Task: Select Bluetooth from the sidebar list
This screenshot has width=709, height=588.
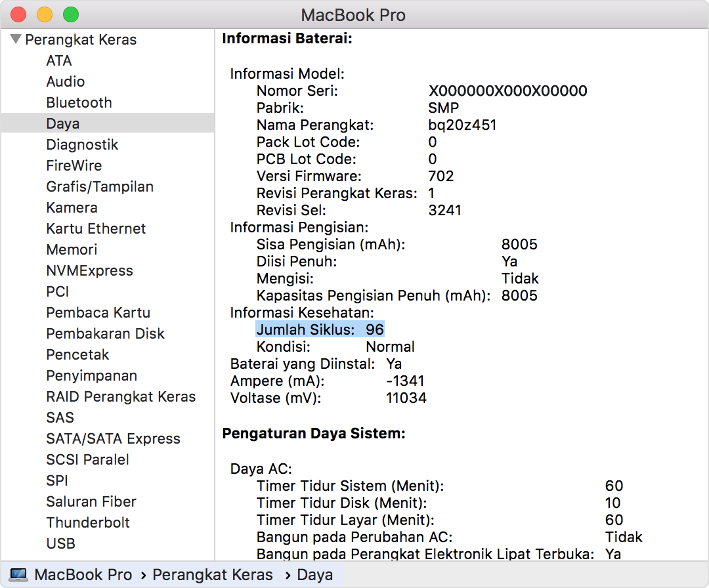Action: click(x=79, y=102)
